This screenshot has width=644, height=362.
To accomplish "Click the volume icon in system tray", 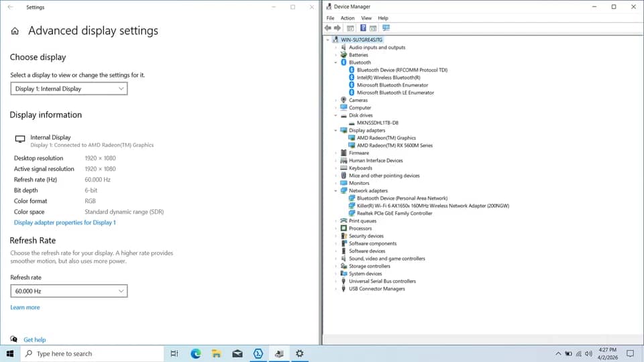I will click(588, 353).
